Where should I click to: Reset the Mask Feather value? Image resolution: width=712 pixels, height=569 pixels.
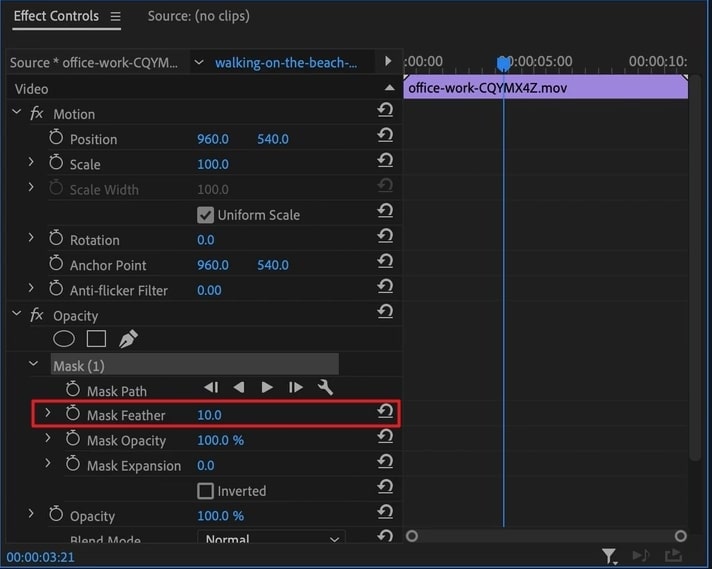[x=385, y=411]
